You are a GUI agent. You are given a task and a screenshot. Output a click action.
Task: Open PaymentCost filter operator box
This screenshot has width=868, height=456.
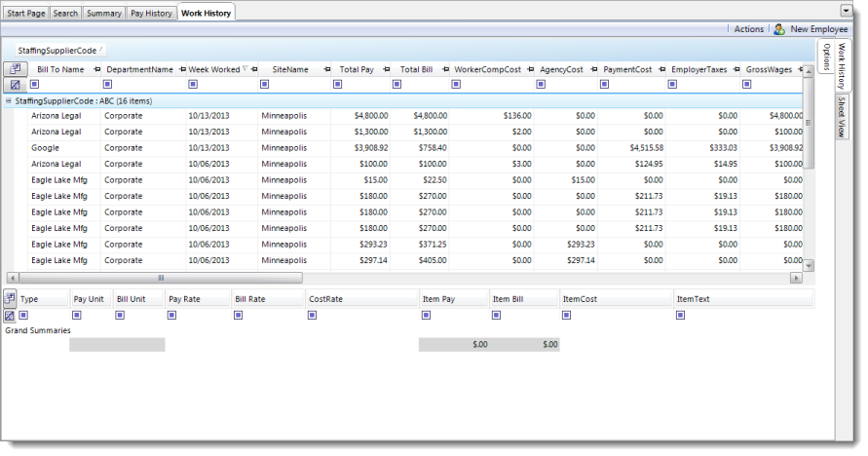pyautogui.click(x=605, y=84)
